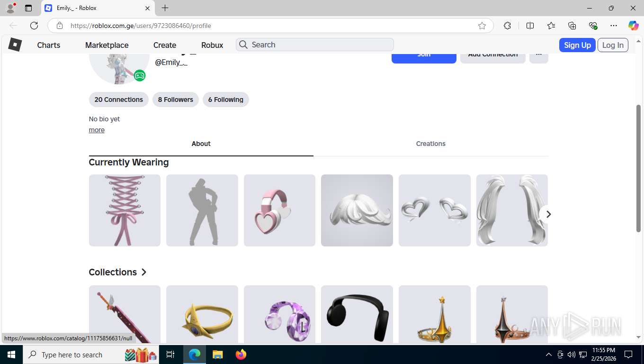Open File Explorer from the taskbar
Screen dimensions: 644x364
tap(217, 355)
